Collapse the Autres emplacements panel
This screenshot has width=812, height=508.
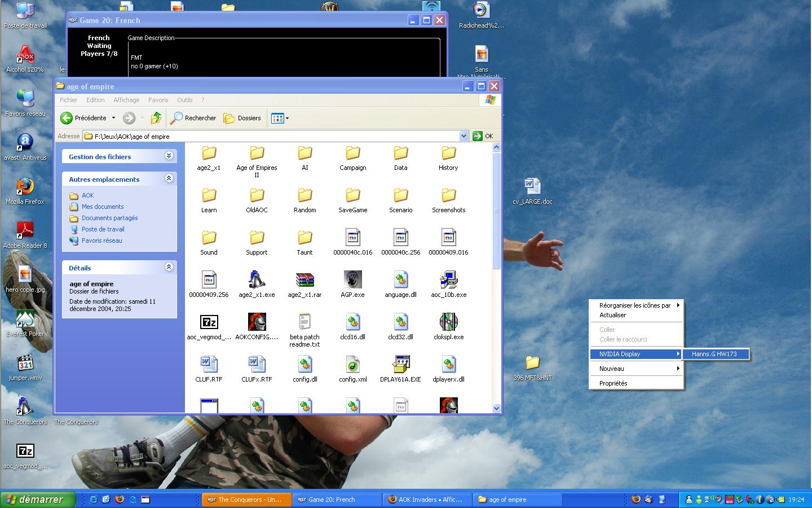click(169, 178)
